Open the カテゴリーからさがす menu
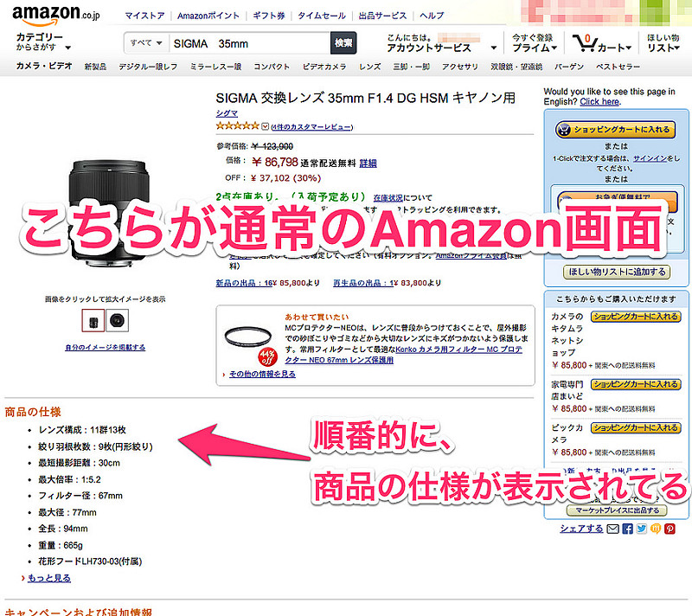This screenshot has width=692, height=616. [42, 42]
